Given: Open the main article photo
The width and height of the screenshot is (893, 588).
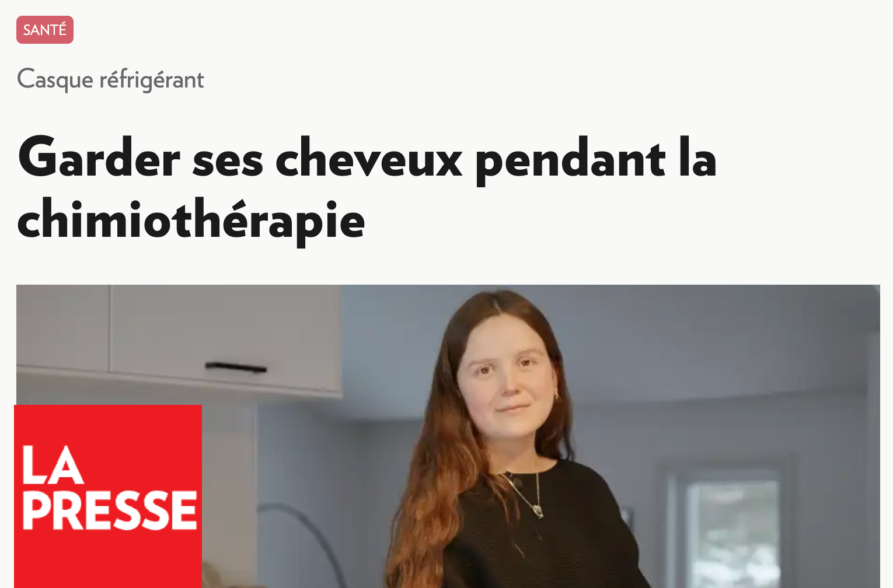Looking at the screenshot, I should click(x=448, y=436).
